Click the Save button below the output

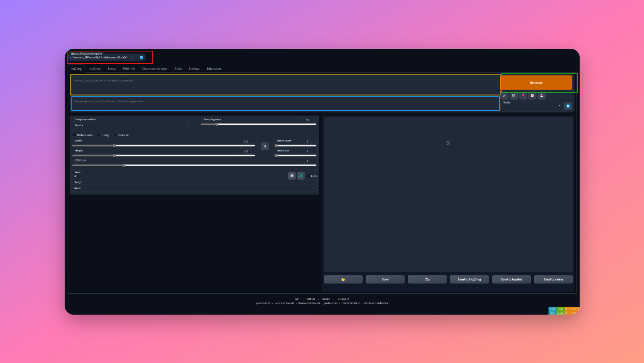coord(385,280)
